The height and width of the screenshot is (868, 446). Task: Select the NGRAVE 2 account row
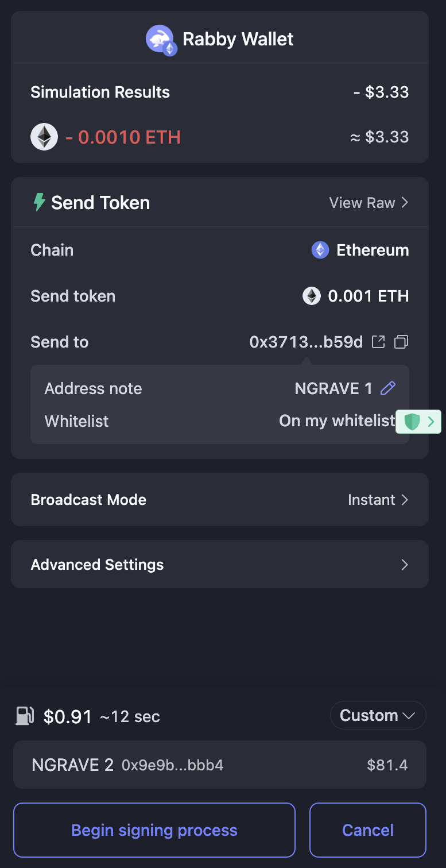point(219,765)
